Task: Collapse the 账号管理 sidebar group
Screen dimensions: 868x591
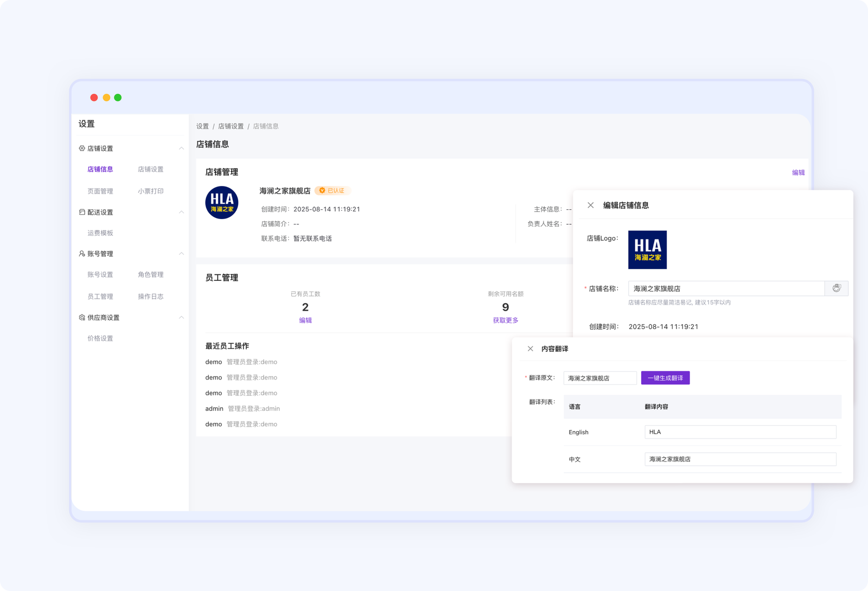Action: point(181,254)
